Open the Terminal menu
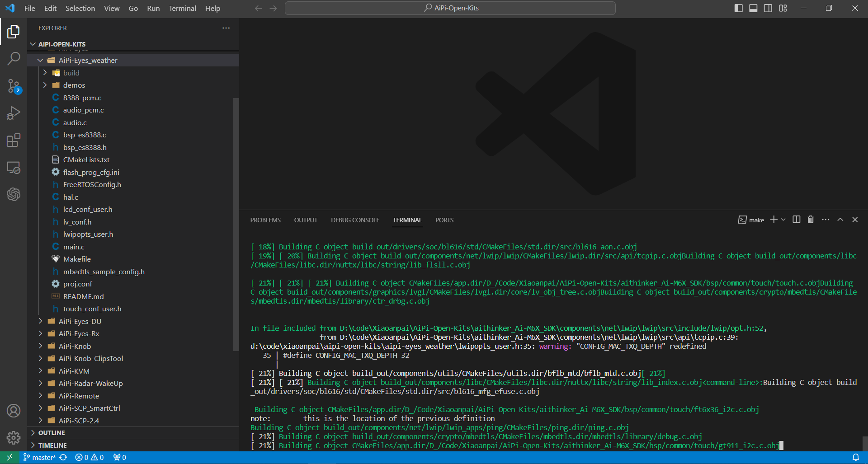 pyautogui.click(x=182, y=8)
